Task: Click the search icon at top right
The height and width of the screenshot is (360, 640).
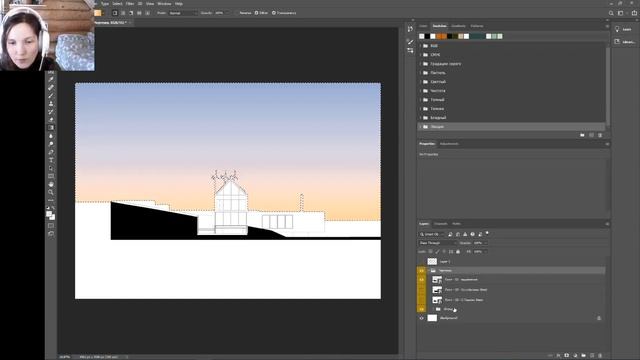Action: click(611, 13)
